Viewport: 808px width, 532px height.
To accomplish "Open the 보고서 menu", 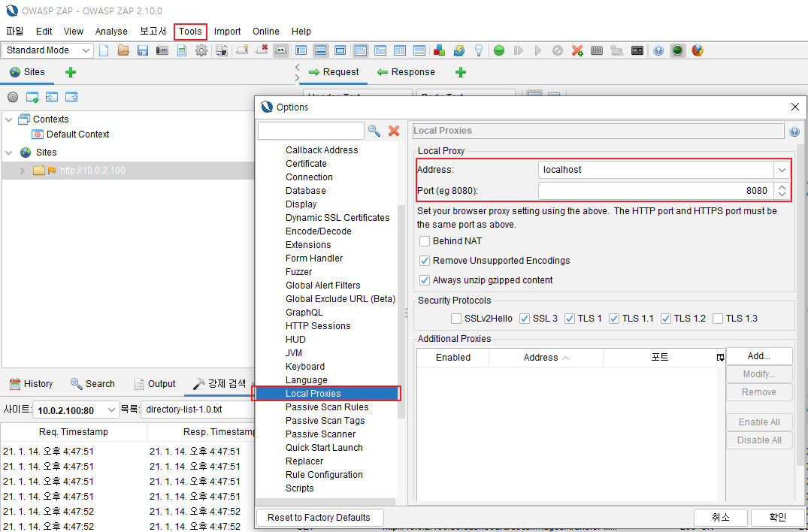I will tap(153, 32).
